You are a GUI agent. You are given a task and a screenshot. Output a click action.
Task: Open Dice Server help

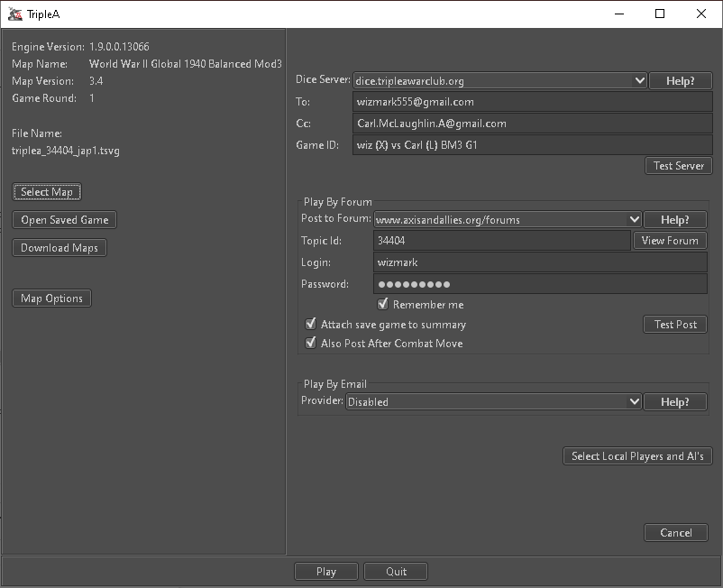(x=680, y=80)
